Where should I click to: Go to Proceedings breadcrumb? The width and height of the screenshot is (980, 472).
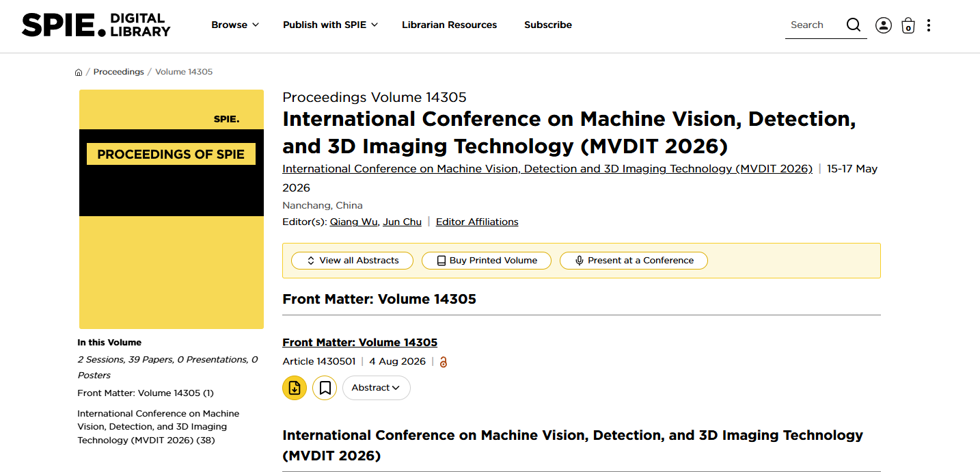(x=119, y=72)
